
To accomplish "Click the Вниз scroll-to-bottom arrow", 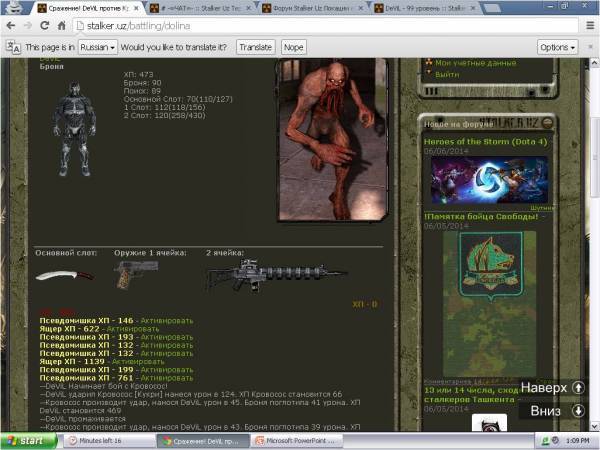I will point(578,410).
